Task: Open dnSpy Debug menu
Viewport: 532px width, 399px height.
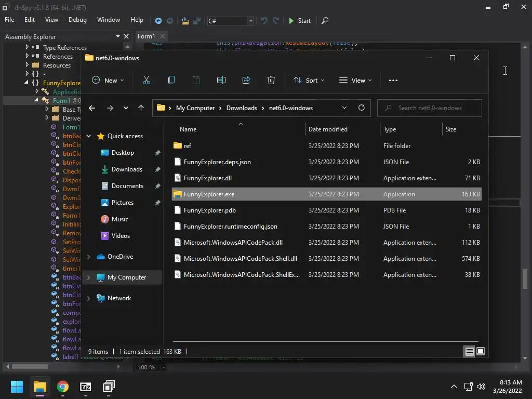Action: (77, 20)
